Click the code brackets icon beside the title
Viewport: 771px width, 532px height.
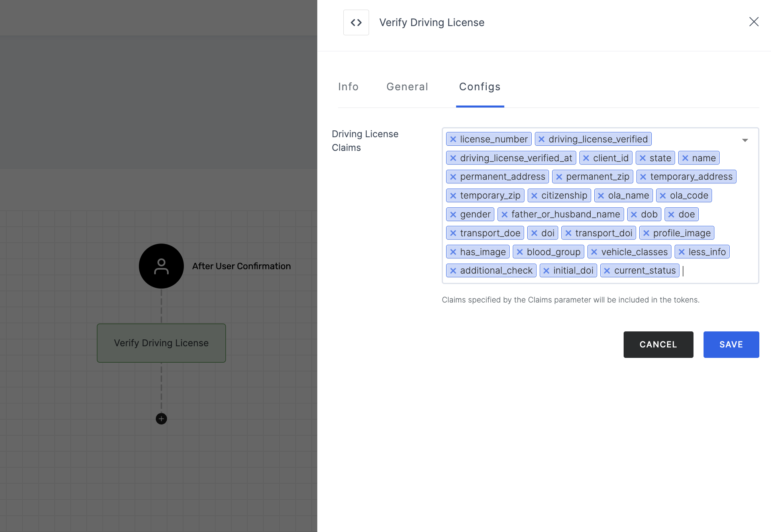pyautogui.click(x=356, y=22)
